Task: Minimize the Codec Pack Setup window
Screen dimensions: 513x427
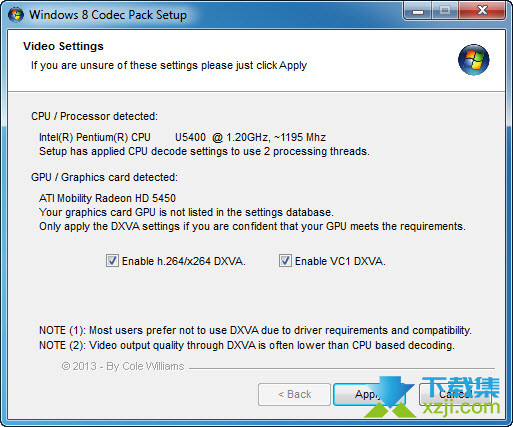Action: (x=418, y=11)
